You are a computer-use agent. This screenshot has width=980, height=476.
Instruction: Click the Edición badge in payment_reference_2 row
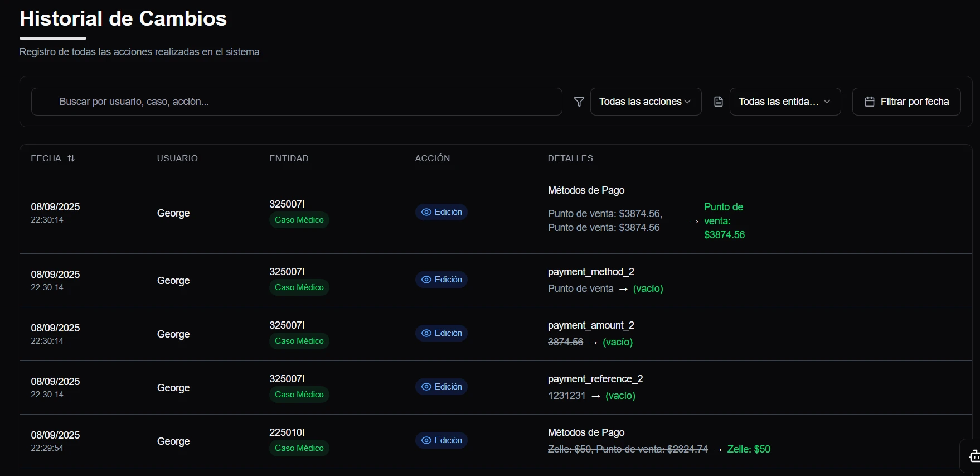pos(442,387)
